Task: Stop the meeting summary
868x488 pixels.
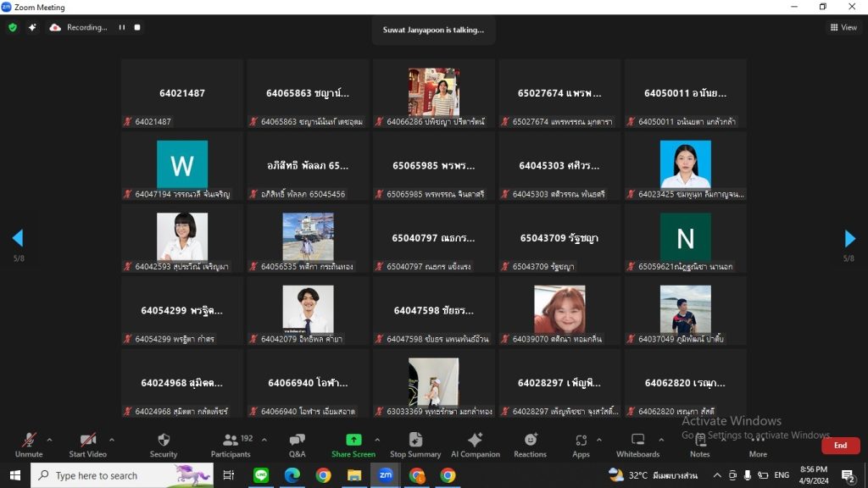Action: point(415,446)
